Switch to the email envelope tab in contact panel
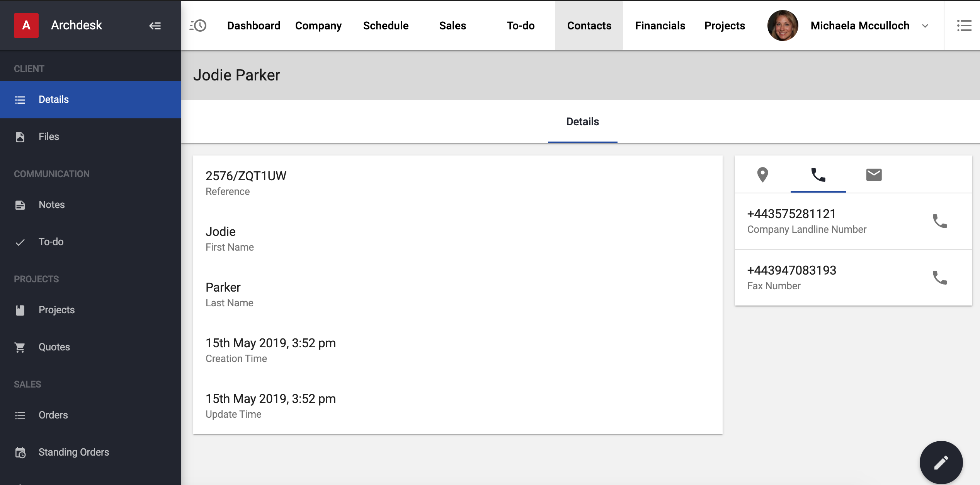980x485 pixels. [874, 175]
